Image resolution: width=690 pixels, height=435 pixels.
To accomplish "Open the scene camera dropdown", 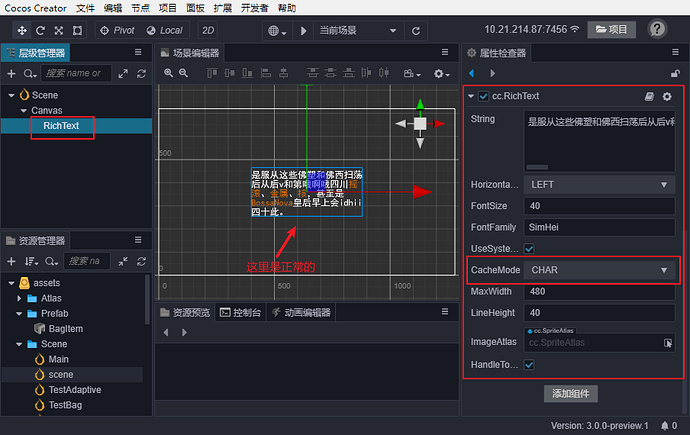I will 412,73.
